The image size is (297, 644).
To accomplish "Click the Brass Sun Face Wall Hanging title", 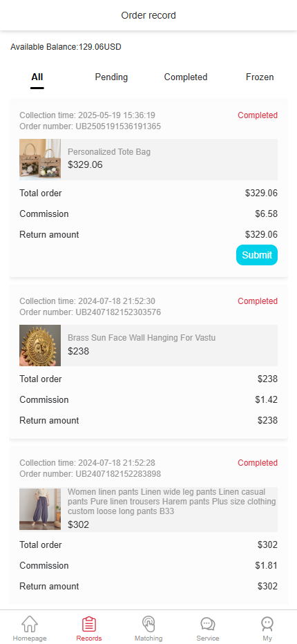I will point(142,338).
